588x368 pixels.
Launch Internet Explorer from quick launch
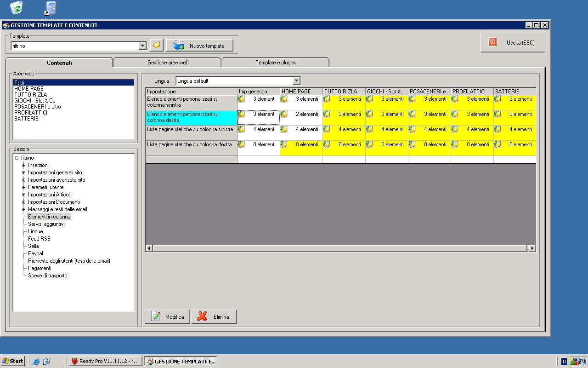coord(36,362)
